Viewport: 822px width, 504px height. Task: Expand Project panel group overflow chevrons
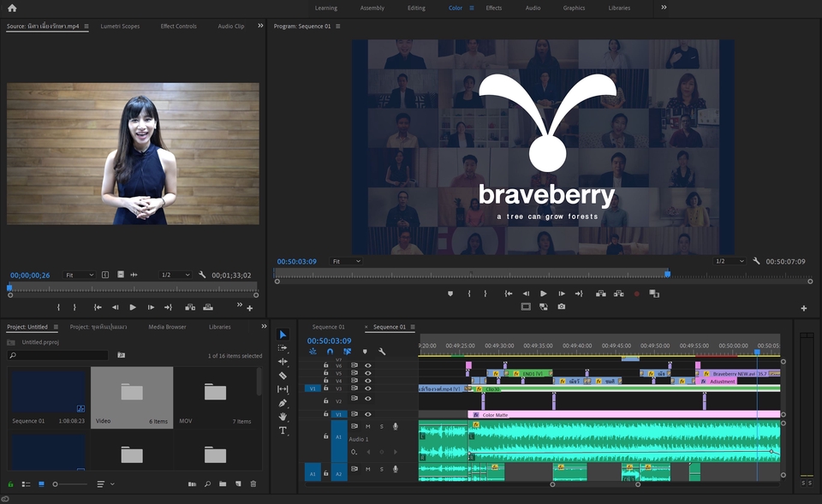pyautogui.click(x=264, y=326)
